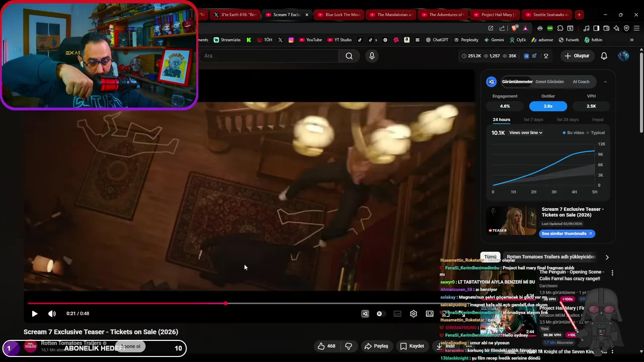Open the Gemini bookmark
This screenshot has width=644, height=362.
[x=494, y=40]
